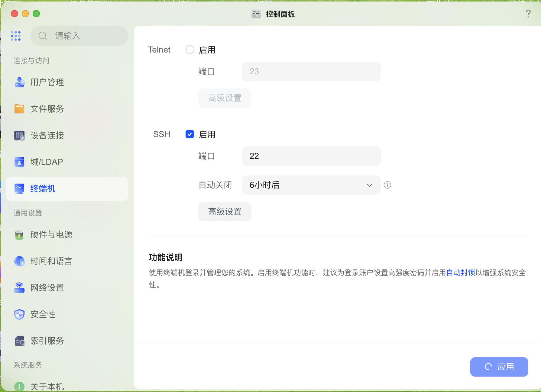Enable the Telnet 启用 checkbox

coord(190,50)
